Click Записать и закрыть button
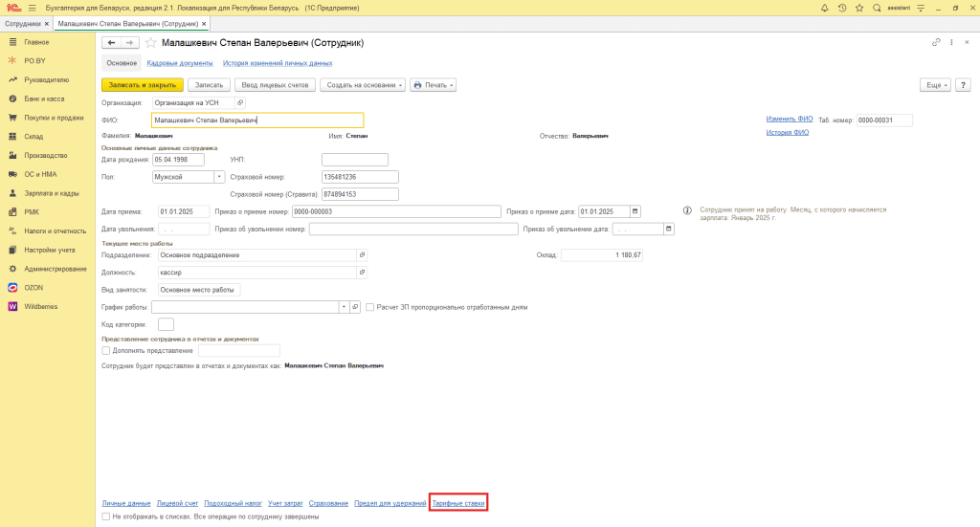The width and height of the screenshot is (980, 527). pos(143,85)
